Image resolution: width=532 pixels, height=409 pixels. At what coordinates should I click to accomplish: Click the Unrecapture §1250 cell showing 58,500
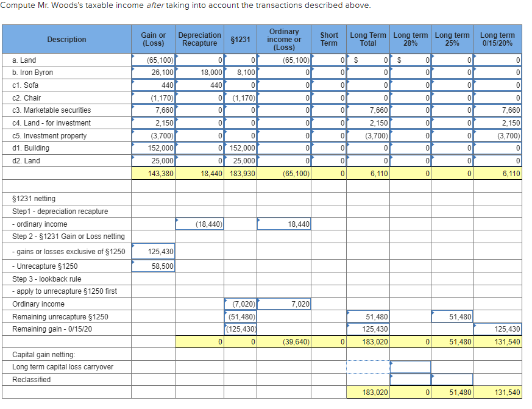[x=154, y=266]
